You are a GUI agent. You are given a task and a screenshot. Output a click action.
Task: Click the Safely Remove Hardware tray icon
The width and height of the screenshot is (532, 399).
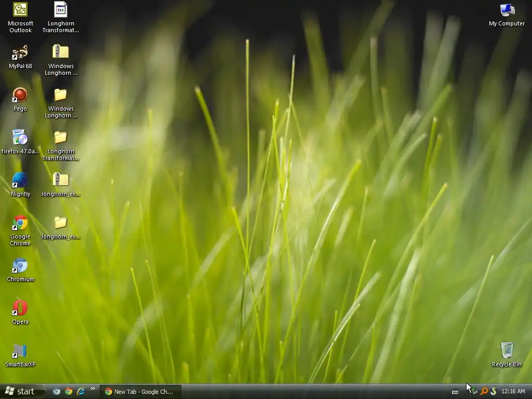coord(474,392)
